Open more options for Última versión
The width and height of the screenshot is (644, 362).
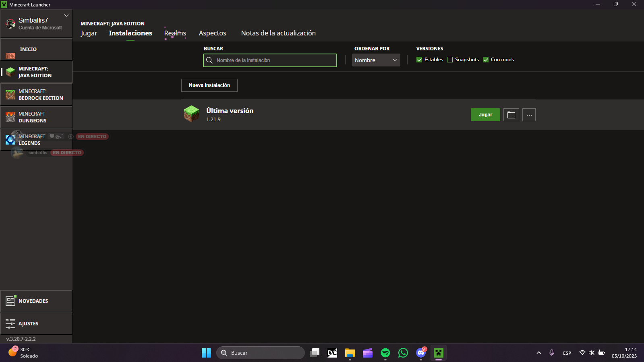529,115
